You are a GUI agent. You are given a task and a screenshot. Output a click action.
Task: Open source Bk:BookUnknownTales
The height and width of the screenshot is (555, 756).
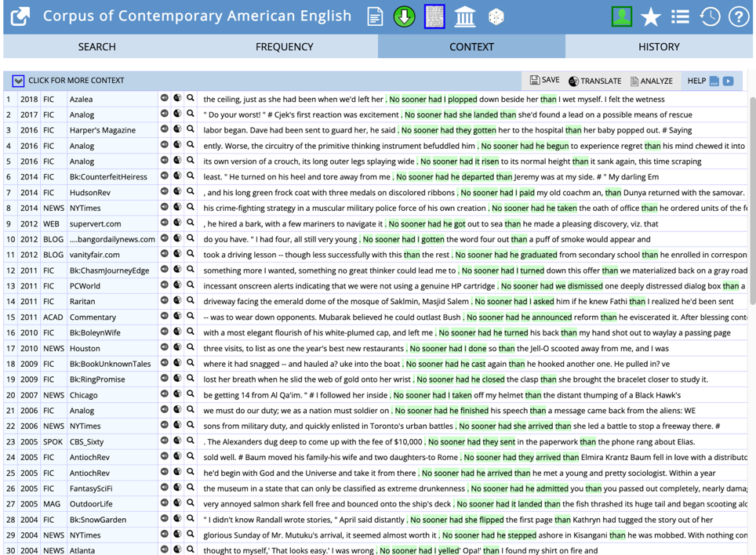pyautogui.click(x=110, y=365)
